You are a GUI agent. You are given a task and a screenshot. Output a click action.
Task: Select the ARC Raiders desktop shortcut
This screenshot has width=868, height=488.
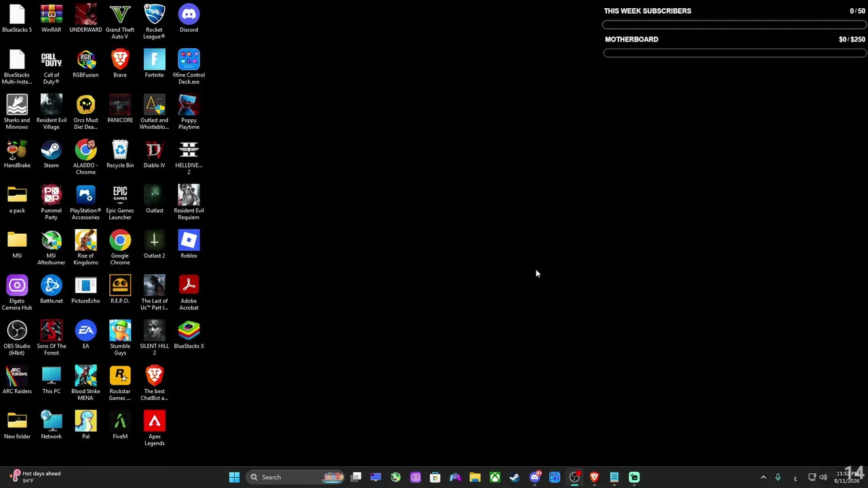17,380
